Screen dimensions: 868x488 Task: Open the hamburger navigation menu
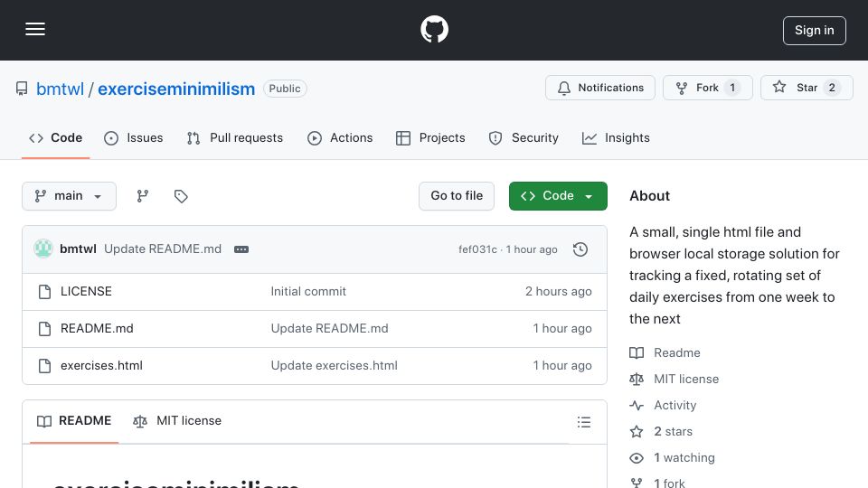pos(35,29)
